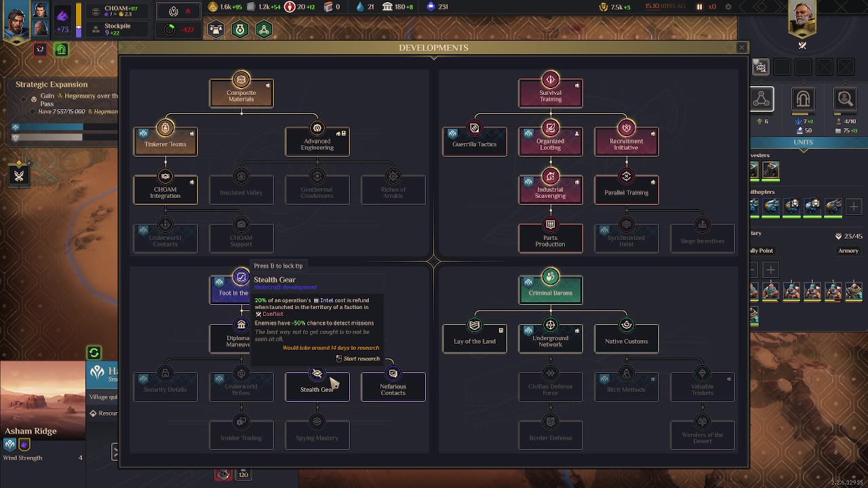Select the network triangle panel icon
The width and height of the screenshot is (868, 488).
[x=762, y=100]
